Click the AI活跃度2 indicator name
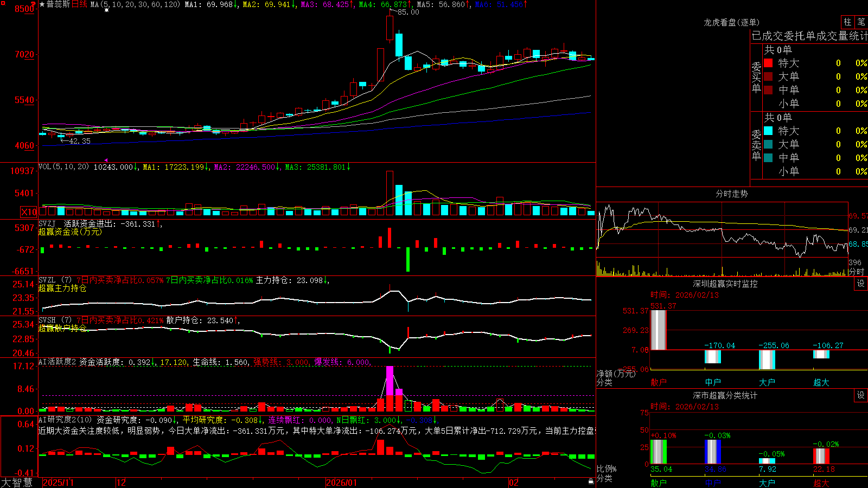Image resolution: width=868 pixels, height=488 pixels. (x=58, y=362)
